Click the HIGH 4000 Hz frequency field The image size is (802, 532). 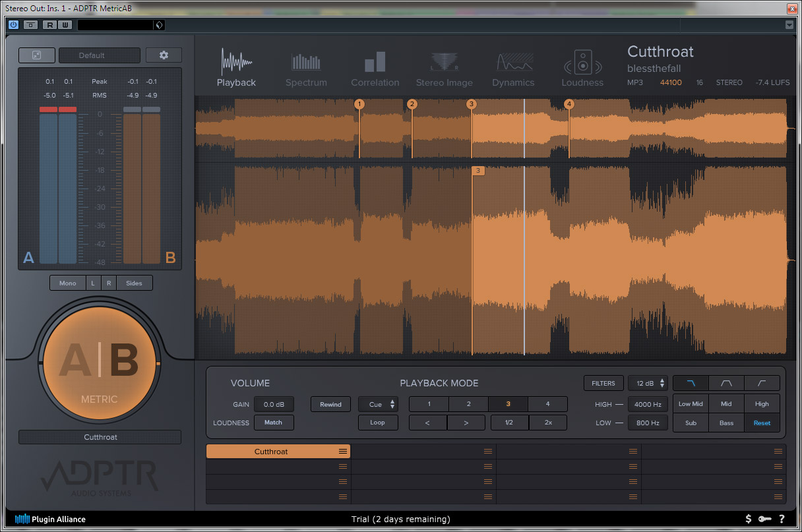tap(648, 404)
